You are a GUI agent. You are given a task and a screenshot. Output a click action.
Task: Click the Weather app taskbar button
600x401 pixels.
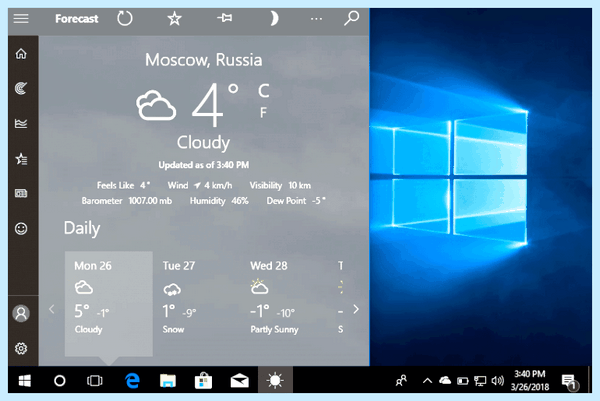pyautogui.click(x=275, y=380)
